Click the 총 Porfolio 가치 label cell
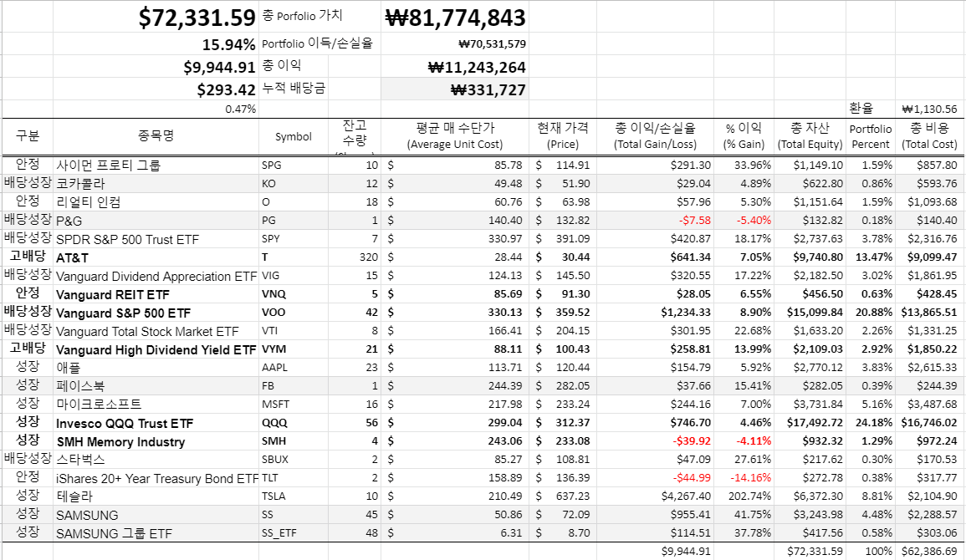Viewport: 966px width, 560px height. click(x=319, y=18)
